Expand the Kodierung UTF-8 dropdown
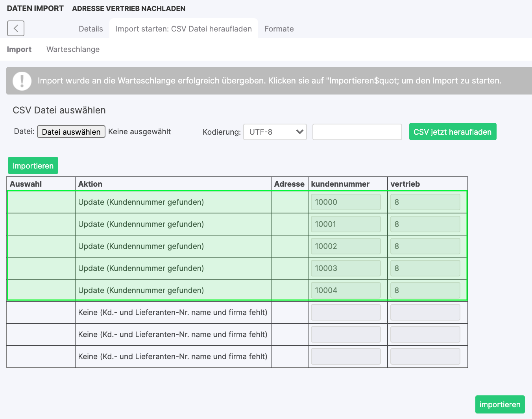The width and height of the screenshot is (532, 419). 275,132
